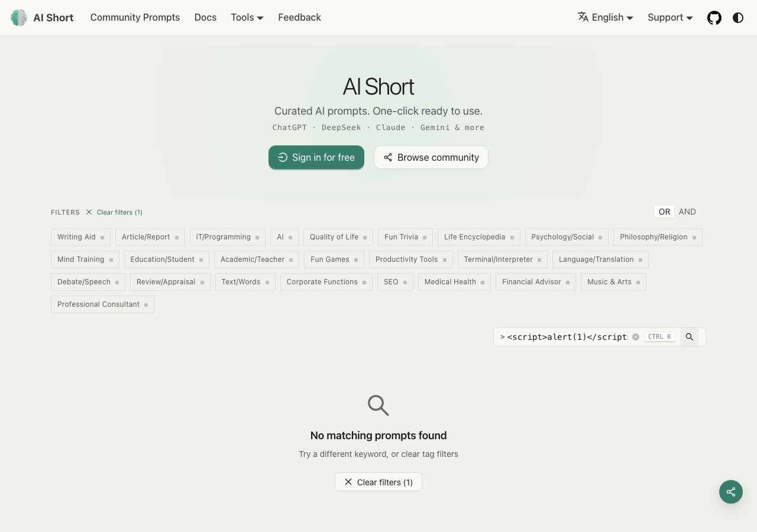
Task: Expand the Support dropdown menu
Action: [670, 18]
